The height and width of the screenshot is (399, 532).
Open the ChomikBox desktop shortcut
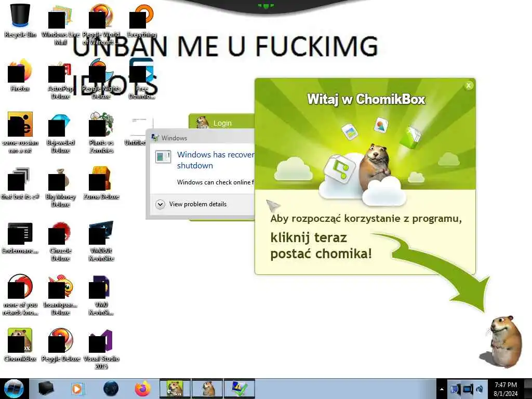click(20, 344)
